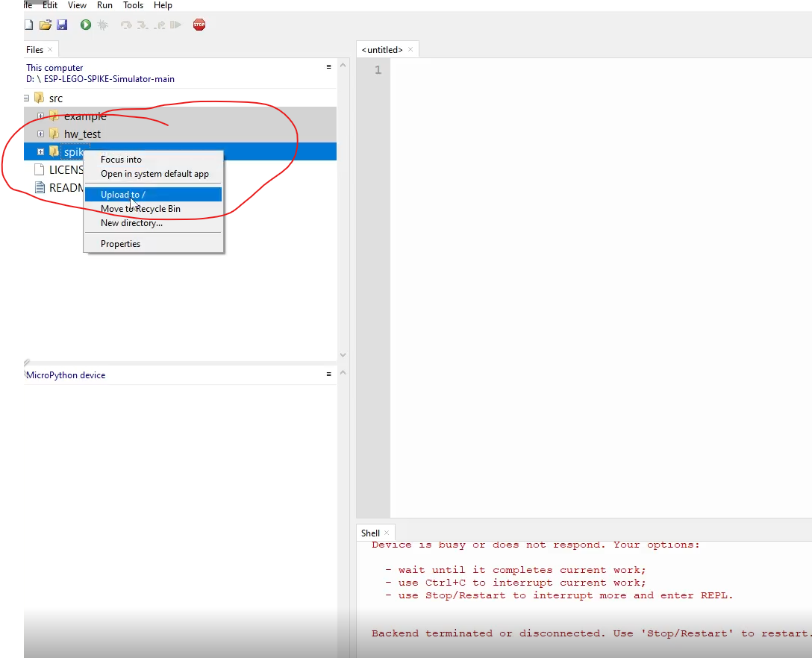Create a new file
Image resolution: width=812 pixels, height=658 pixels.
[28, 25]
